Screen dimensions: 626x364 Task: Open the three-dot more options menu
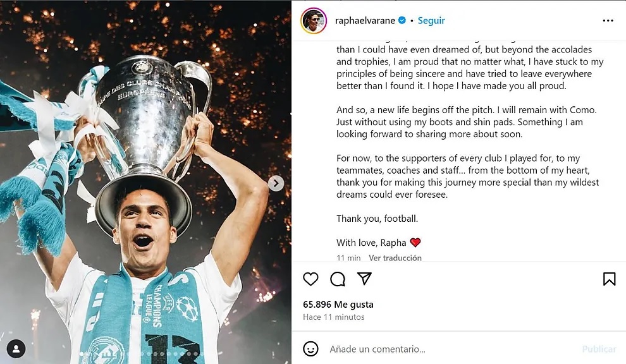608,21
